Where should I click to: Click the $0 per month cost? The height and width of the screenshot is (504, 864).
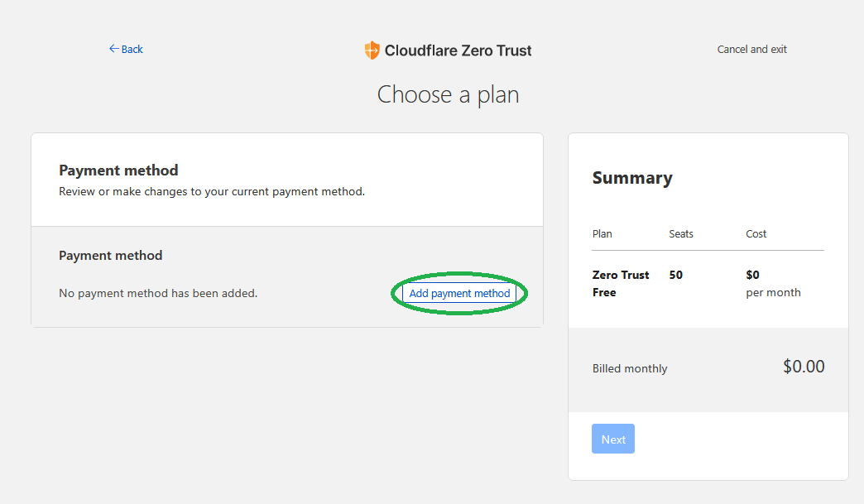coord(772,283)
